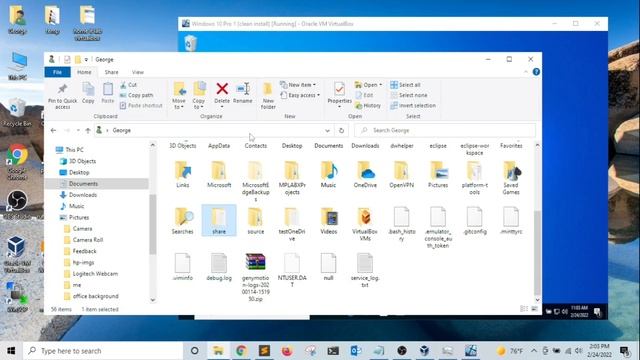The image size is (640, 360).
Task: Open recent locations dropdown arrow
Action: [x=78, y=131]
